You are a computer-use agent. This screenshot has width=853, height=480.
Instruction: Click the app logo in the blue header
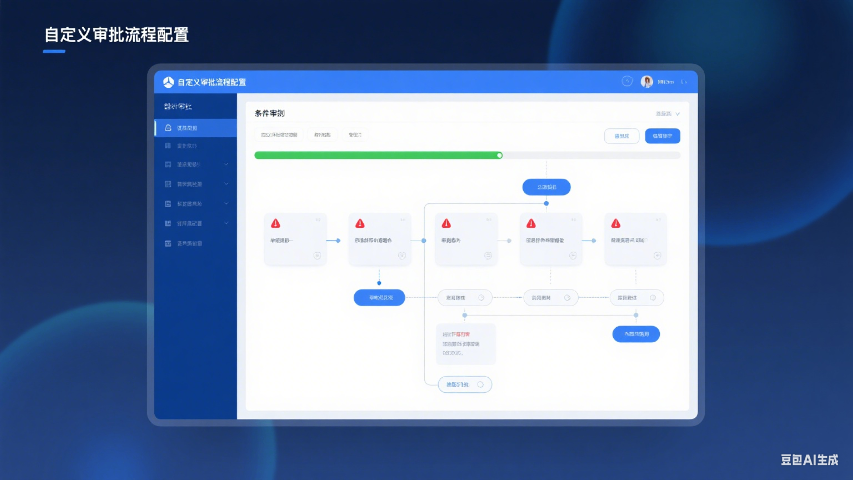pos(168,82)
